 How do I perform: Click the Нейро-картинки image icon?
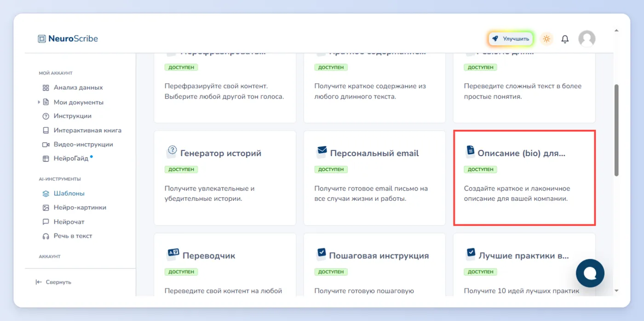click(46, 208)
